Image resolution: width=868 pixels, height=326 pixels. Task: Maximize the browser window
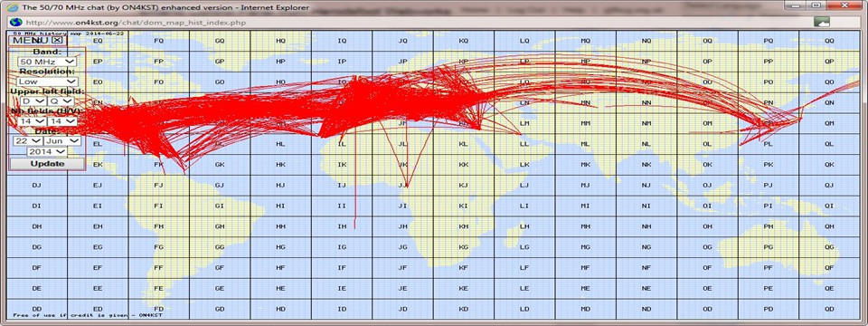(816, 5)
